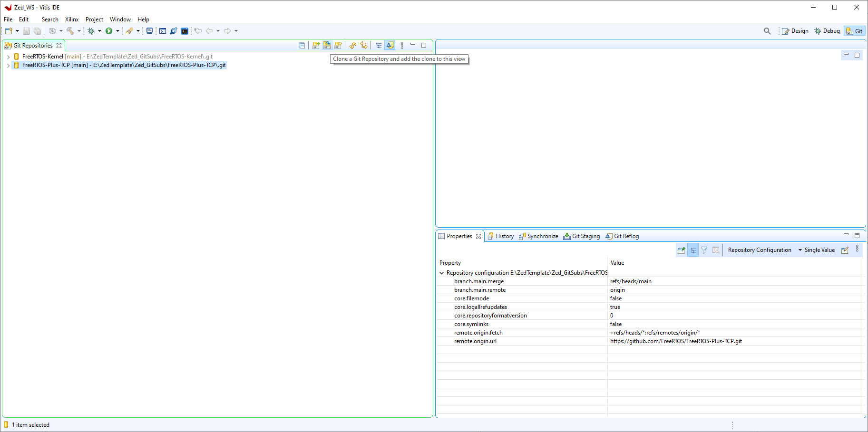
Task: Switch to the History tab
Action: (500, 236)
